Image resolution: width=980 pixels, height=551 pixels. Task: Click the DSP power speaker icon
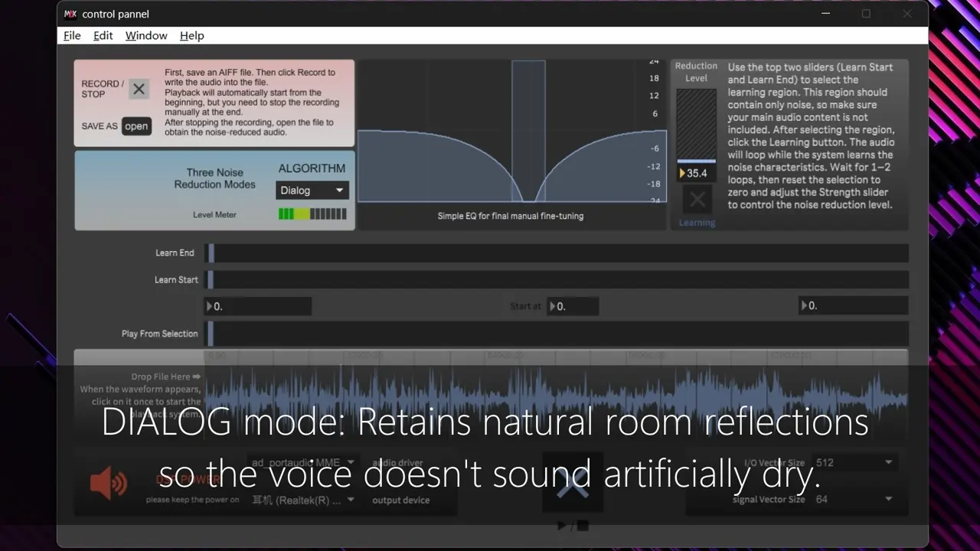click(109, 482)
